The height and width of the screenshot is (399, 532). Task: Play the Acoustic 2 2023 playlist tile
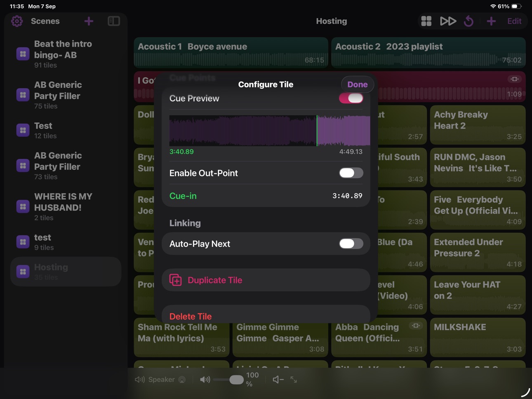(428, 52)
